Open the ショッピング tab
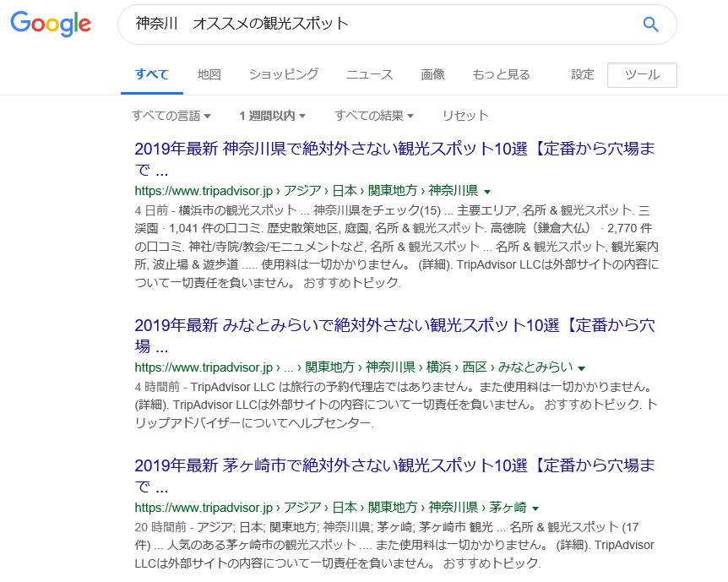This screenshot has width=728, height=582. 284,74
